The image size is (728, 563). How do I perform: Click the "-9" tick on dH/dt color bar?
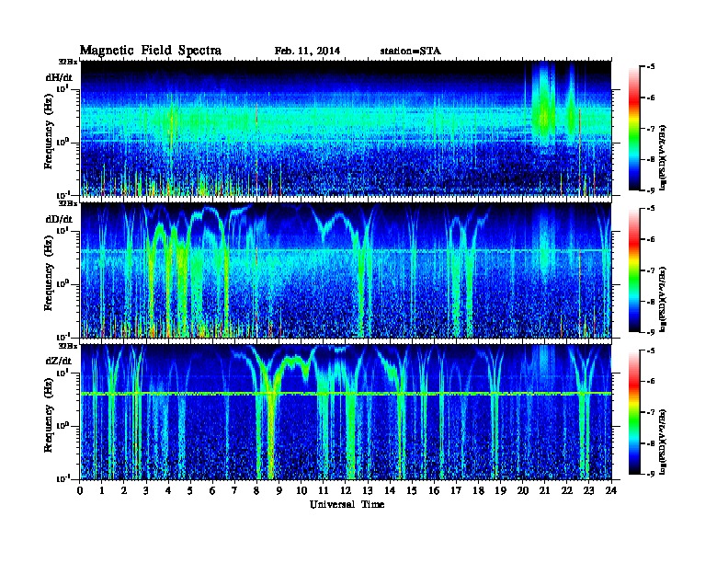(x=651, y=190)
